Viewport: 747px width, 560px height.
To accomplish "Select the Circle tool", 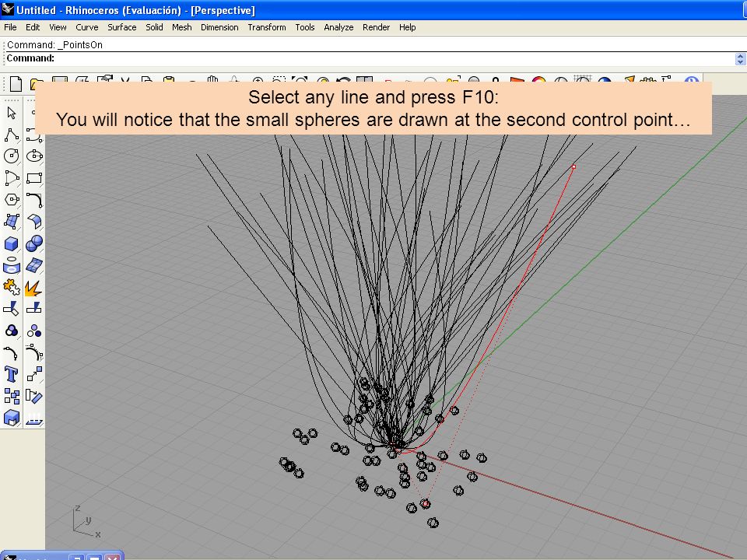I will 12,156.
